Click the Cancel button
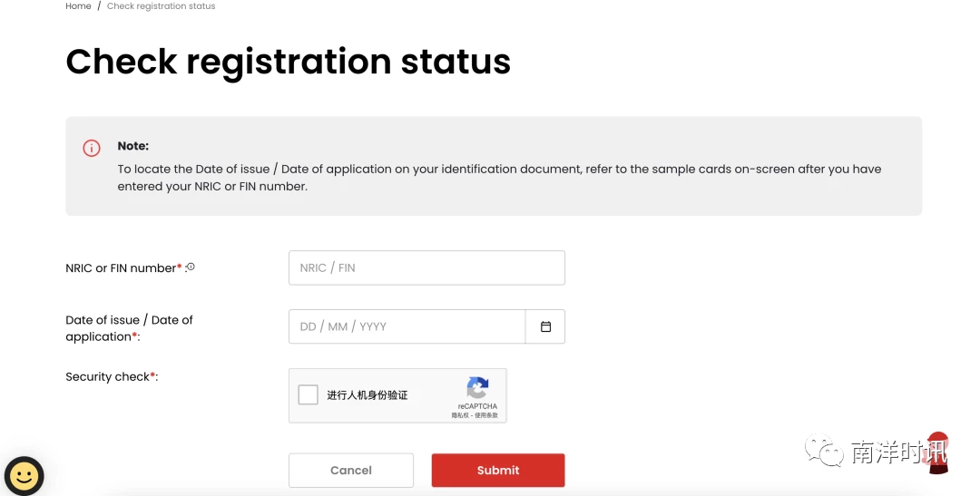Viewport: 980px width, 496px height. click(x=351, y=471)
